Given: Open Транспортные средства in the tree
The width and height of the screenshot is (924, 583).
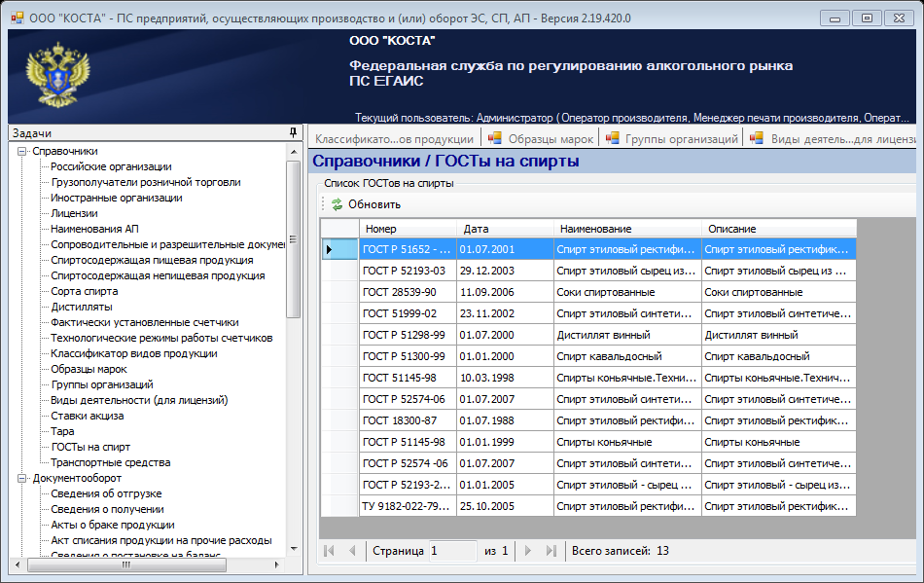Looking at the screenshot, I should 110,462.
